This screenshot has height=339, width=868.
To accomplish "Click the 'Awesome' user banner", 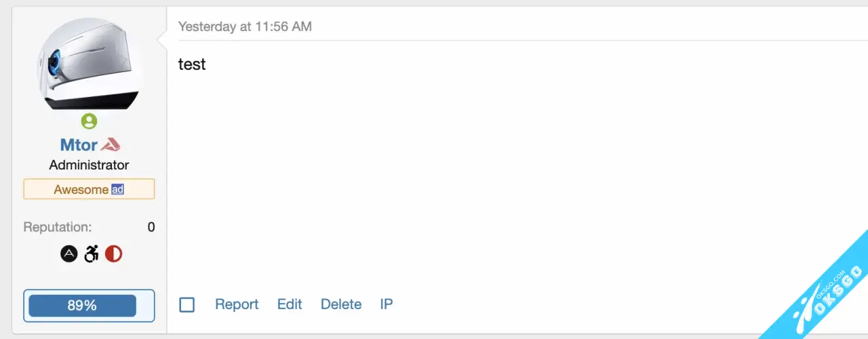I will pyautogui.click(x=81, y=189).
